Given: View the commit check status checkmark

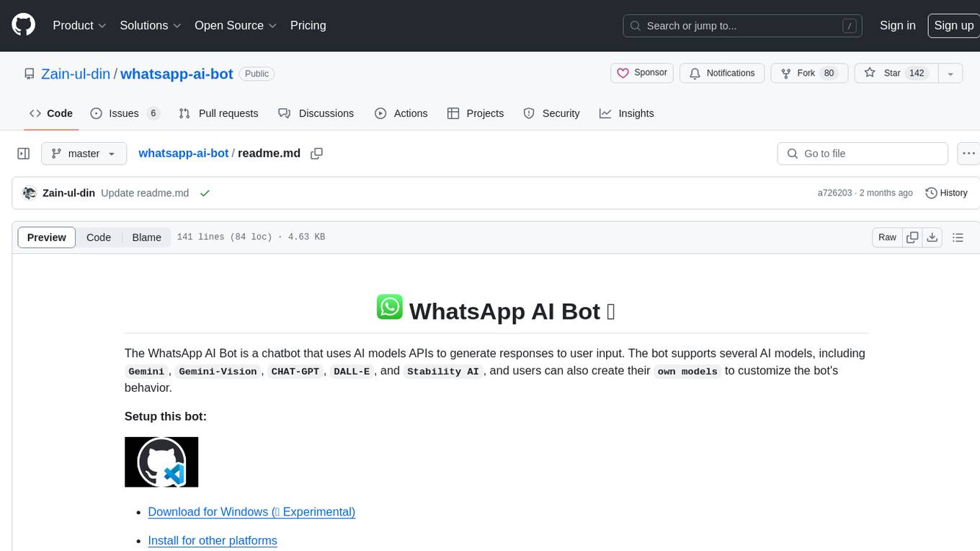Looking at the screenshot, I should point(205,193).
